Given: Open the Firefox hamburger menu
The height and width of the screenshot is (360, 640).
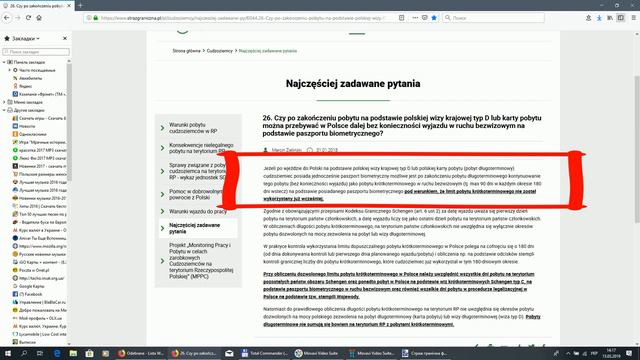Looking at the screenshot, I should (x=633, y=18).
